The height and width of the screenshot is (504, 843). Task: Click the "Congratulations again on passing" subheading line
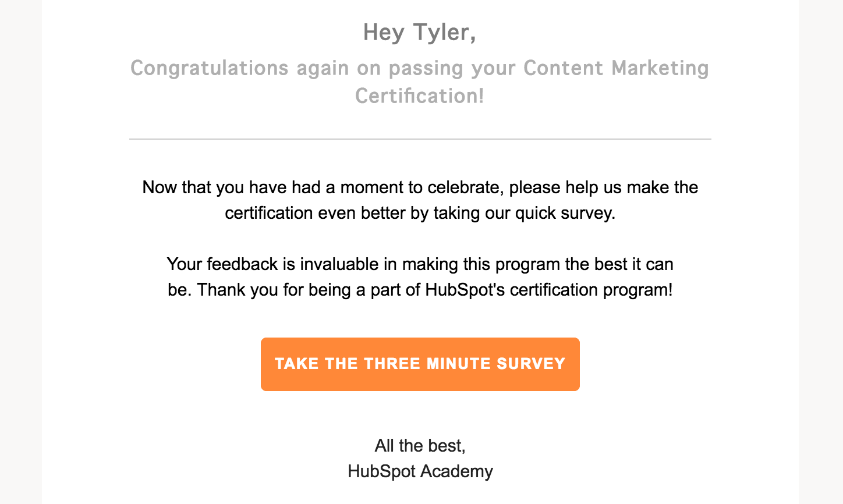[x=420, y=68]
